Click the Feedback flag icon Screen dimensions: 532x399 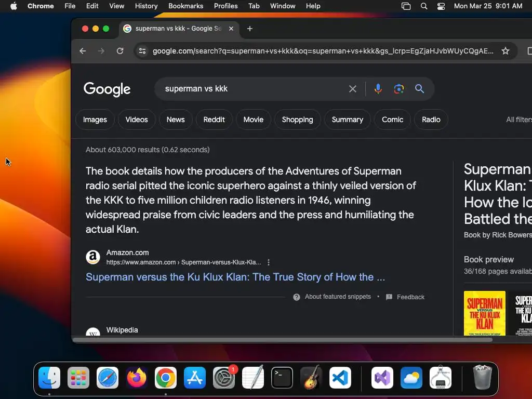point(389,297)
